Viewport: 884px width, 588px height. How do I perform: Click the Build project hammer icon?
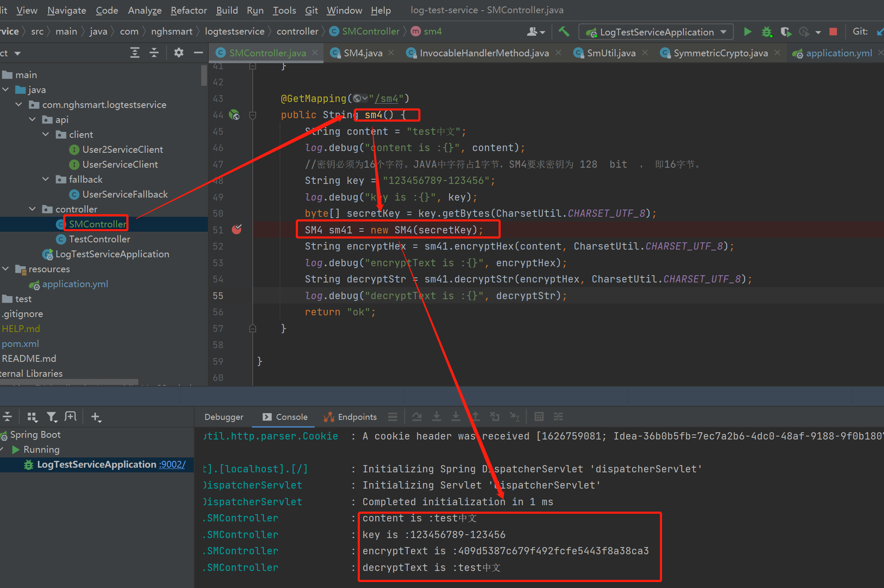tap(564, 32)
